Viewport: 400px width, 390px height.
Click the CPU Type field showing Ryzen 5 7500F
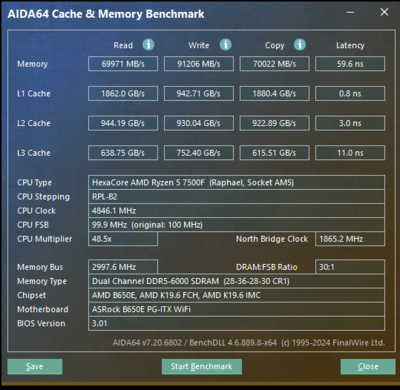(x=236, y=182)
